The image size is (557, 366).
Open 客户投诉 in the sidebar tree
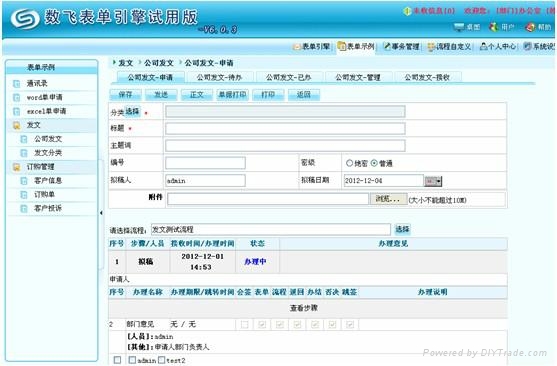[48, 208]
